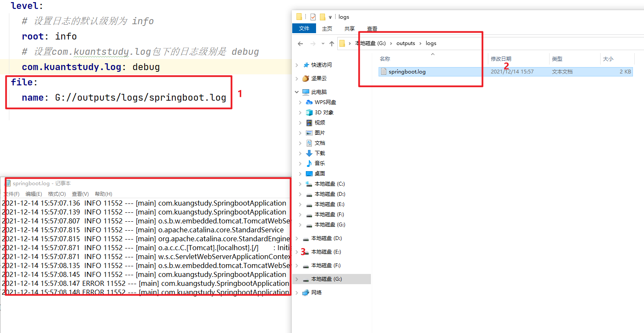Expand the 3D 对象 tree node
Screen dimensions: 644x333
tap(300, 113)
